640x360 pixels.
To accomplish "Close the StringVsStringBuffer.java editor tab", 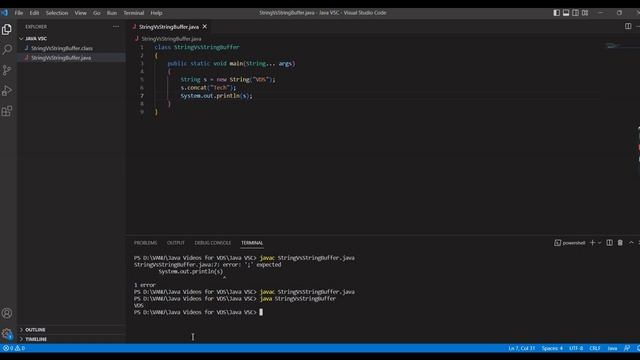I will 205,27.
